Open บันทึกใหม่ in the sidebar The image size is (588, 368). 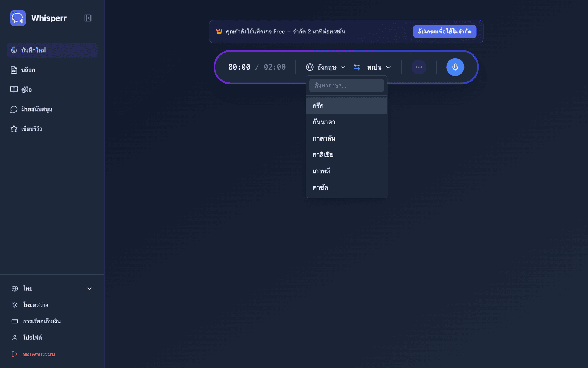52,50
